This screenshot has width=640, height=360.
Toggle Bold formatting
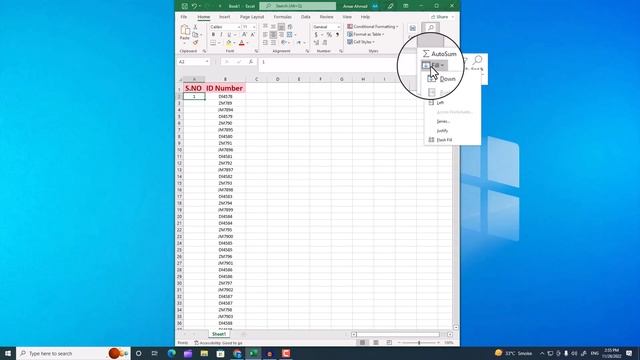(x=213, y=35)
